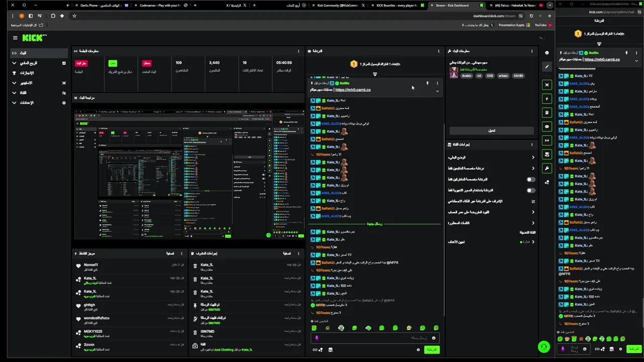Switch to Kick Community browser tab
This screenshot has width=644, height=362.
coord(338,6)
